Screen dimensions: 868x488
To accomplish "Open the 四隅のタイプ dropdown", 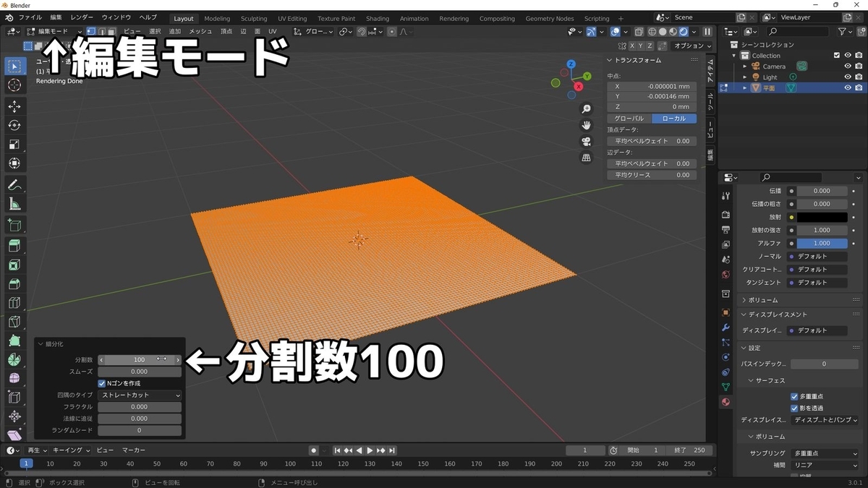I will (x=139, y=395).
